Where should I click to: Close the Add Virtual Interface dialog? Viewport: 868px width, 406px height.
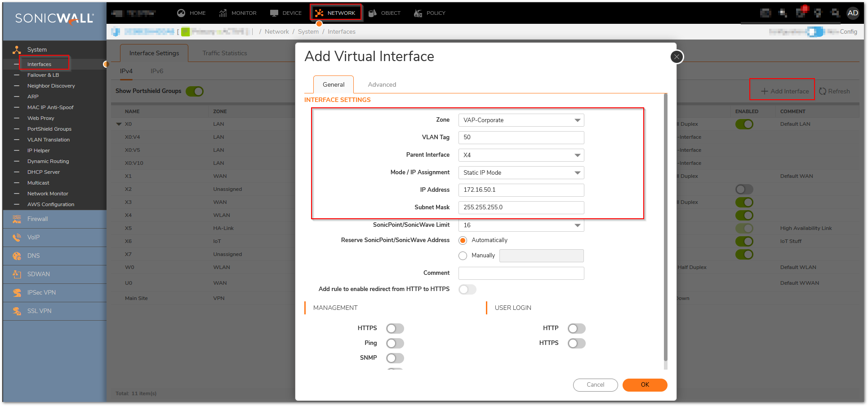point(677,57)
